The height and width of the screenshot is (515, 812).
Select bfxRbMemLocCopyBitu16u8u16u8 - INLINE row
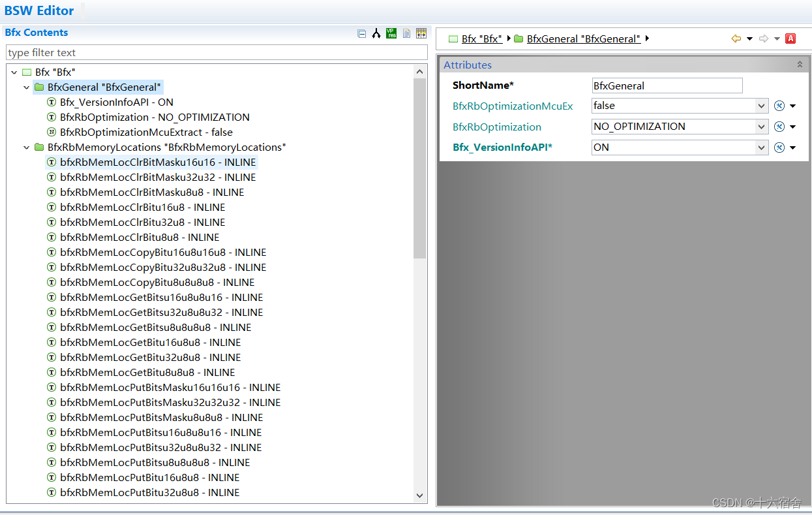pyautogui.click(x=163, y=252)
